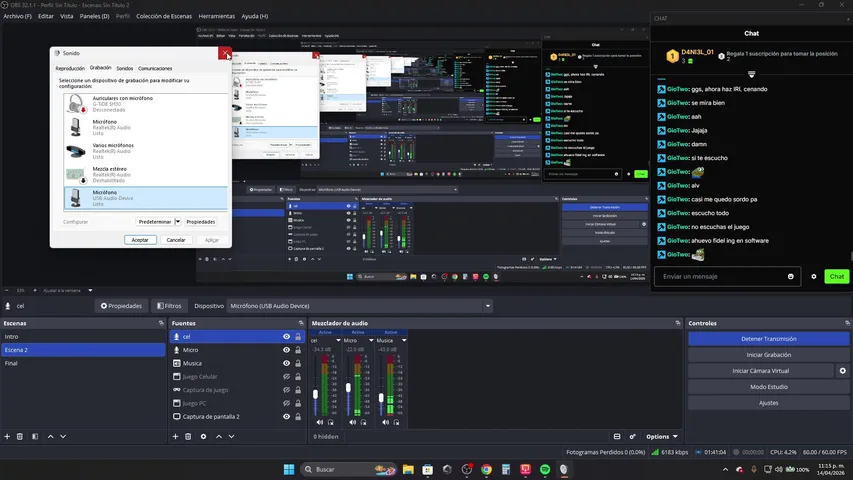Screen dimensions: 853x480
Task: Open the chat settings gear icon
Action: tap(814, 276)
